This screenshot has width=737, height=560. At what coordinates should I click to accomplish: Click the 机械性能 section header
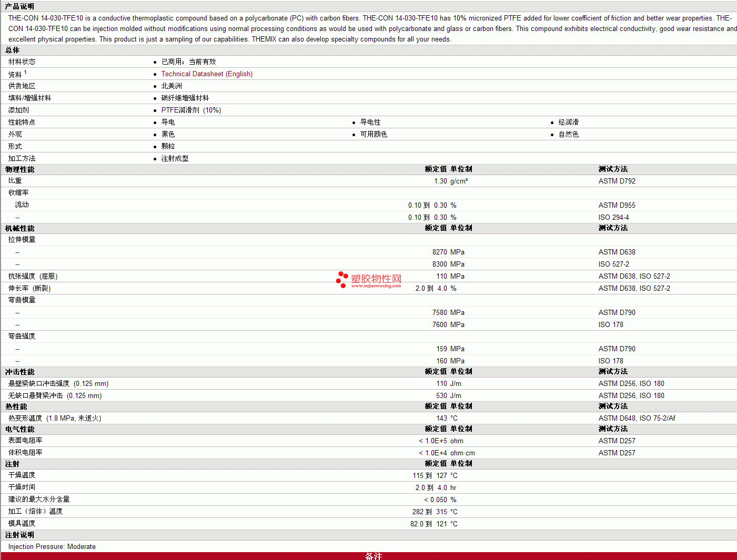19,229
